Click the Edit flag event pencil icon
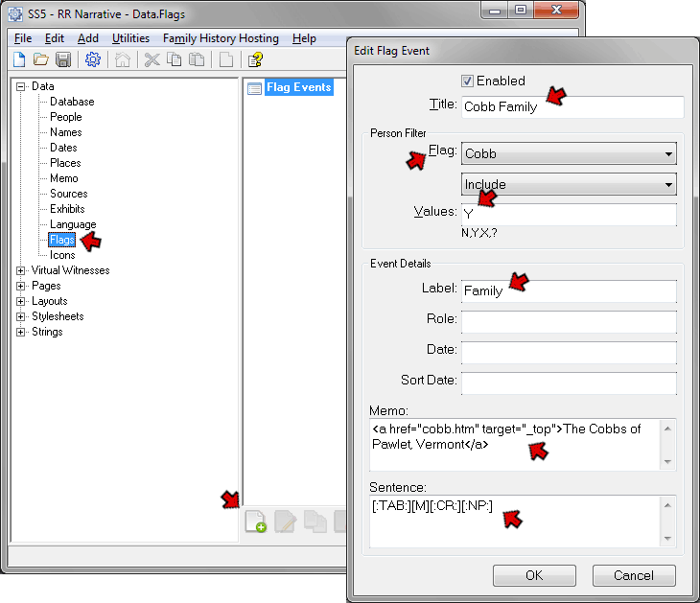700x603 pixels. [285, 522]
